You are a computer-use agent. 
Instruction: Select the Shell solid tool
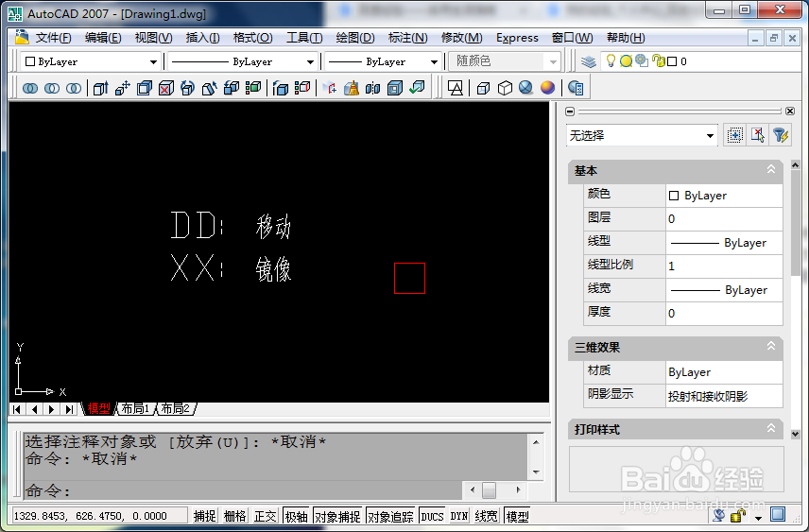[x=395, y=88]
